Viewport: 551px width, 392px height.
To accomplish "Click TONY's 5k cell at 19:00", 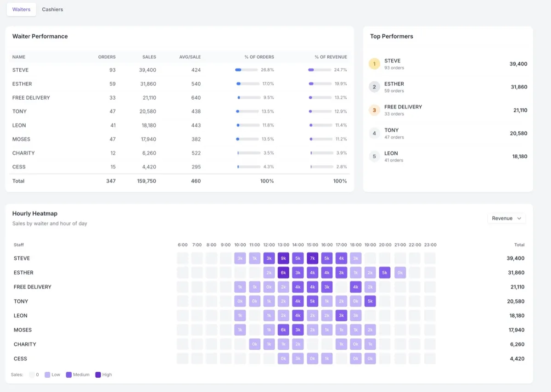I will [x=370, y=301].
